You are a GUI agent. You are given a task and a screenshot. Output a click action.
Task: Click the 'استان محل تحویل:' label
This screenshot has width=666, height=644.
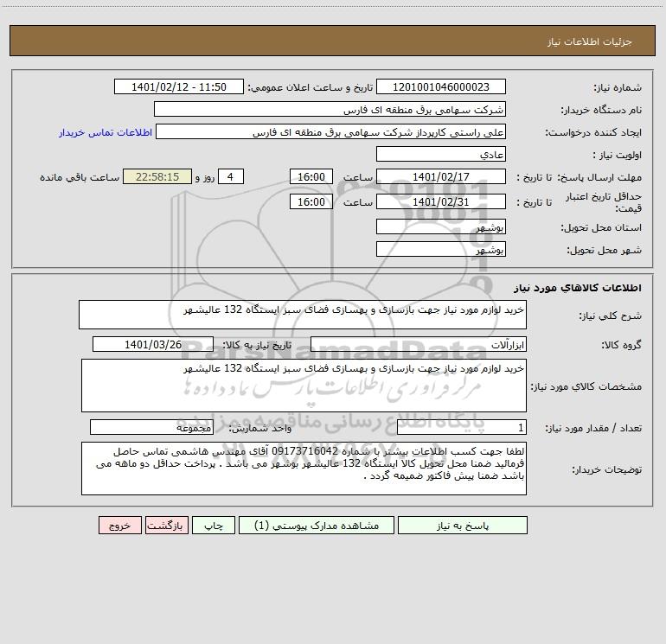[601, 228]
